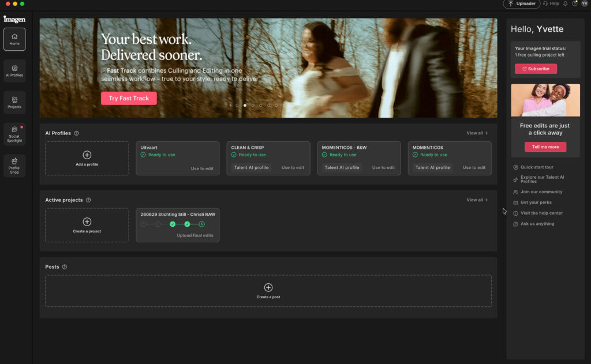Click the Add a profile plus icon
591x364 pixels.
click(87, 155)
